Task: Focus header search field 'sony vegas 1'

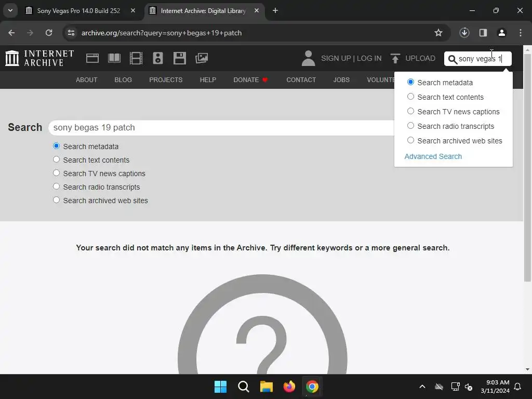Action: click(x=478, y=59)
